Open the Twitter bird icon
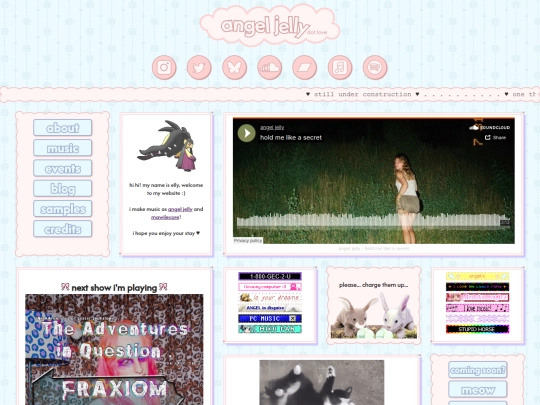Viewport: 540px width, 405px height. coord(199,68)
